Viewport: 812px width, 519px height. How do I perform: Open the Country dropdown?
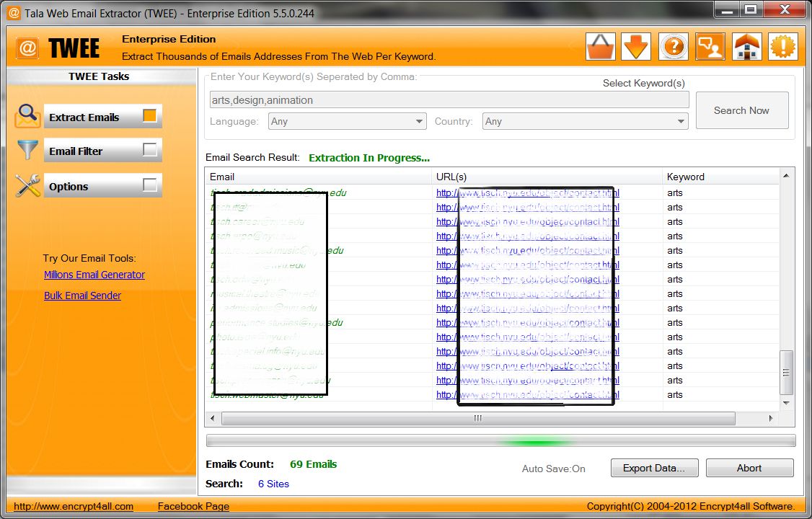coord(585,122)
